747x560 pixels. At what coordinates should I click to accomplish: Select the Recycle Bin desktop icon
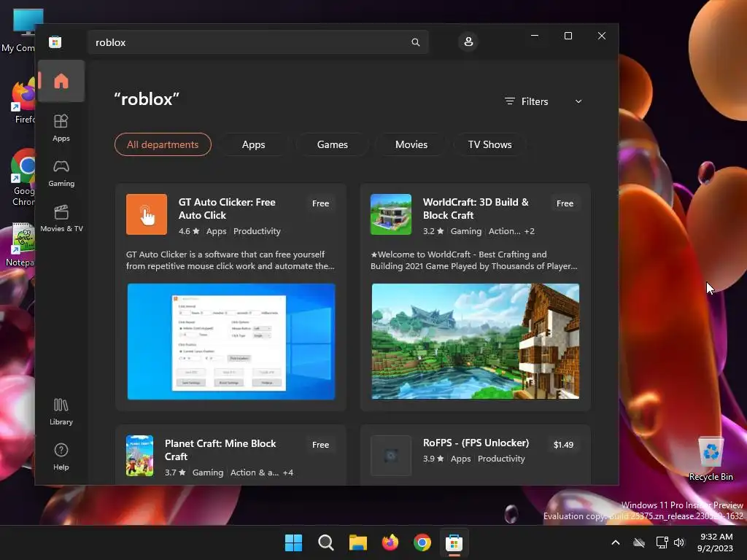click(x=711, y=458)
